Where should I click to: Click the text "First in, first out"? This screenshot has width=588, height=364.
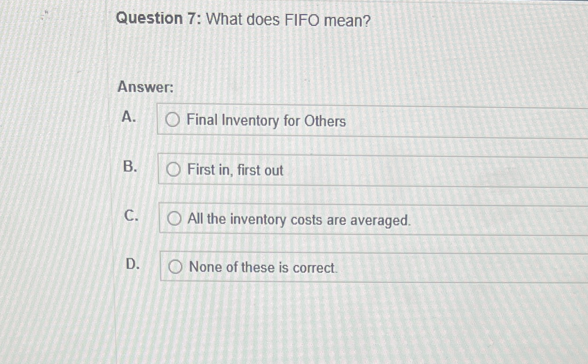coord(234,171)
